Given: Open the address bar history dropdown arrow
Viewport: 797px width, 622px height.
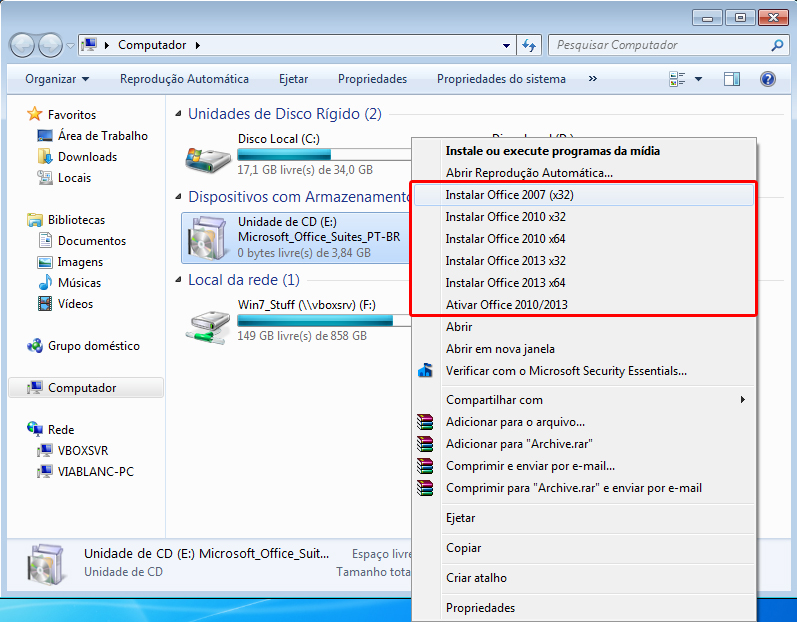Looking at the screenshot, I should pyautogui.click(x=506, y=45).
